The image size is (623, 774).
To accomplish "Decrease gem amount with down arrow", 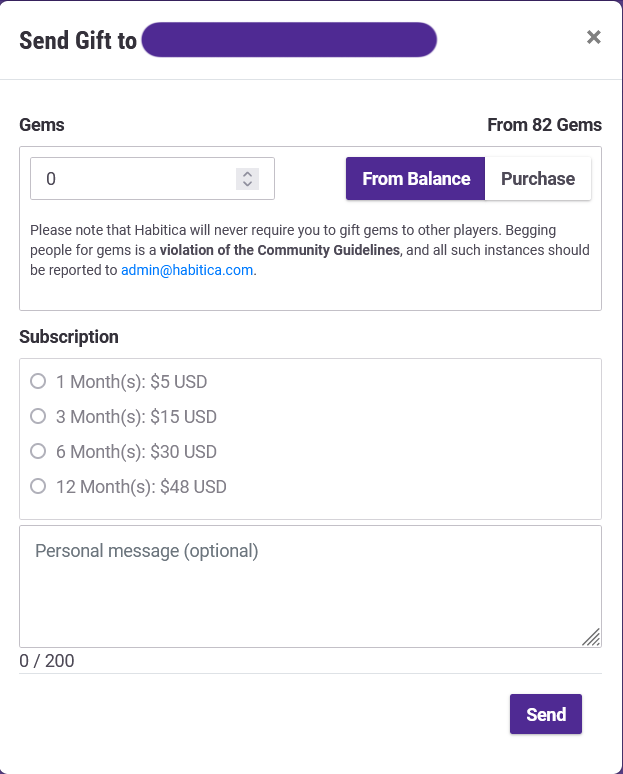I will click(247, 184).
